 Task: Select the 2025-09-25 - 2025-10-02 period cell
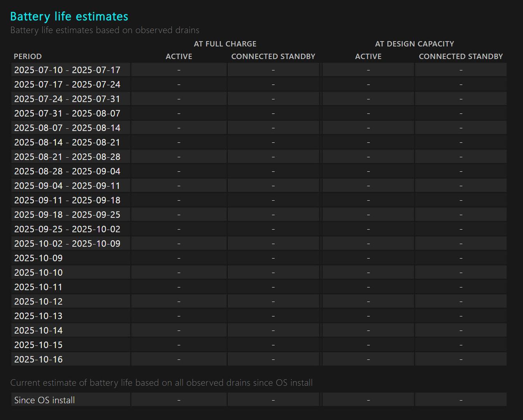[x=67, y=229]
